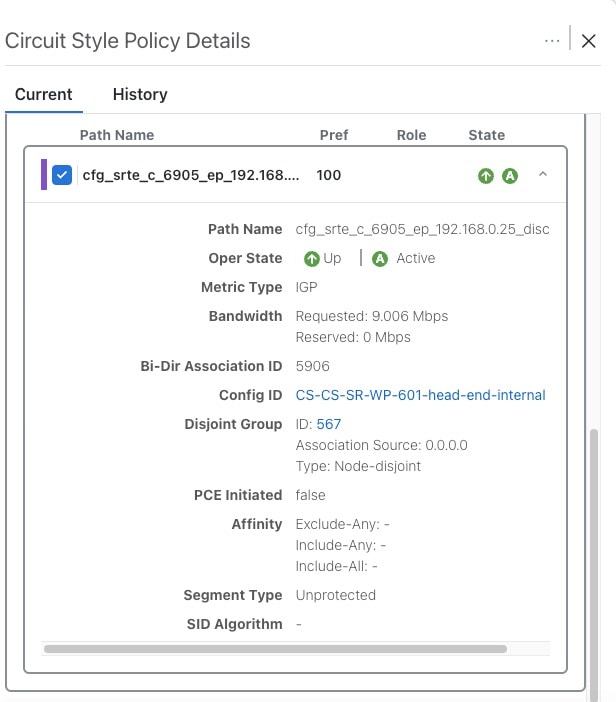Click Association Source: 0.0.0.0 text
Image resolution: width=616 pixels, height=702 pixels.
381,445
